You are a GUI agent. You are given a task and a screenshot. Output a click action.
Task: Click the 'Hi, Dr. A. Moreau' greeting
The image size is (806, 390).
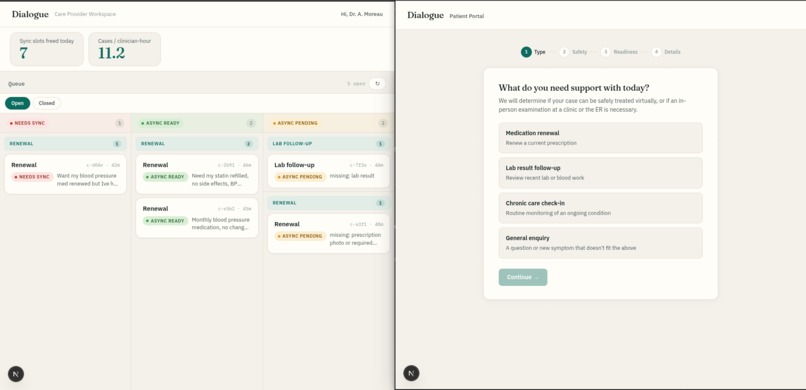tap(362, 14)
